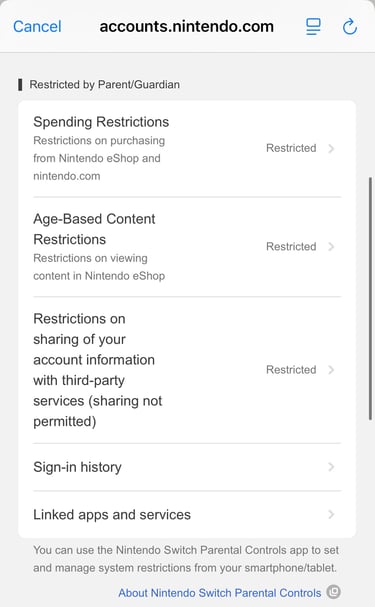
Task: Tap the reader view icon
Action: click(x=313, y=27)
